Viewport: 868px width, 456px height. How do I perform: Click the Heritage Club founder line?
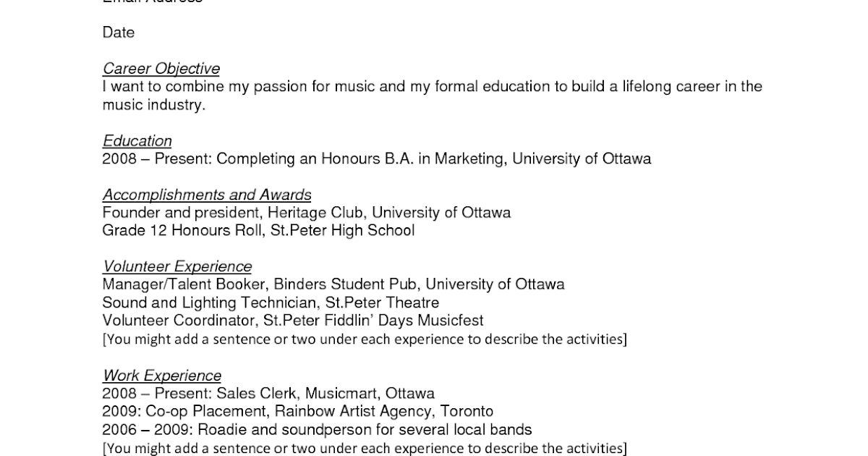(x=306, y=213)
